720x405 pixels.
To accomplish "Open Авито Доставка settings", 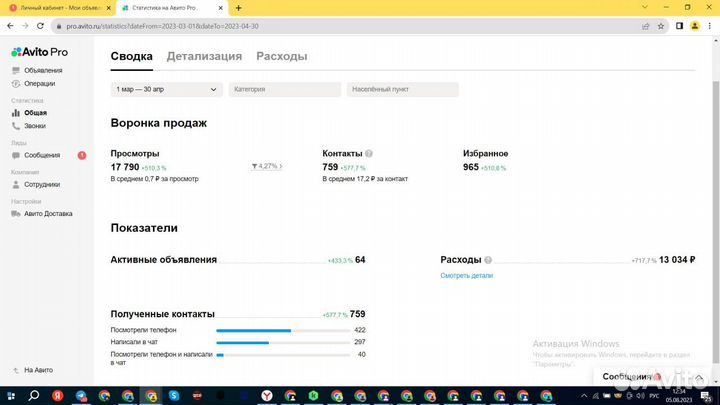I will coord(48,214).
